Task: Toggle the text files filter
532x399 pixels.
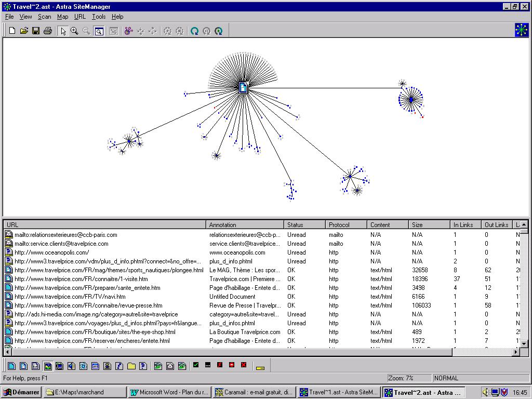Action: [35, 366]
